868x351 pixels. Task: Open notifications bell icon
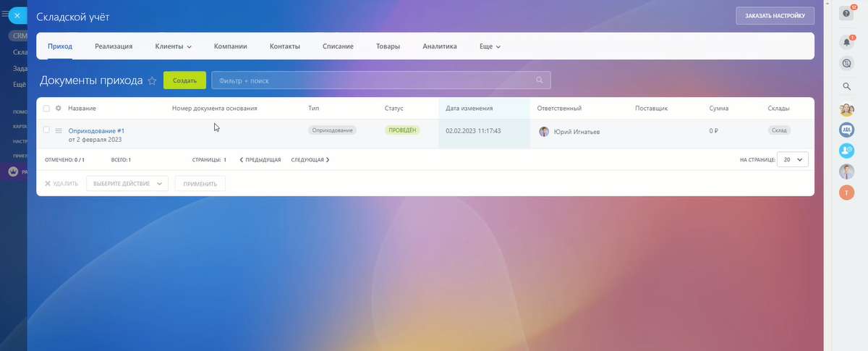click(x=847, y=43)
